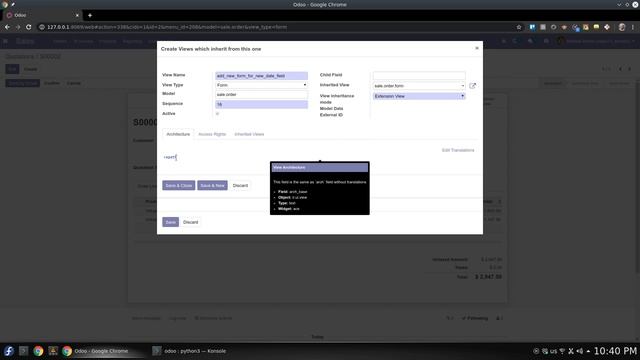Click the Save & New button
Image resolution: width=640 pixels, height=360 pixels.
click(212, 185)
